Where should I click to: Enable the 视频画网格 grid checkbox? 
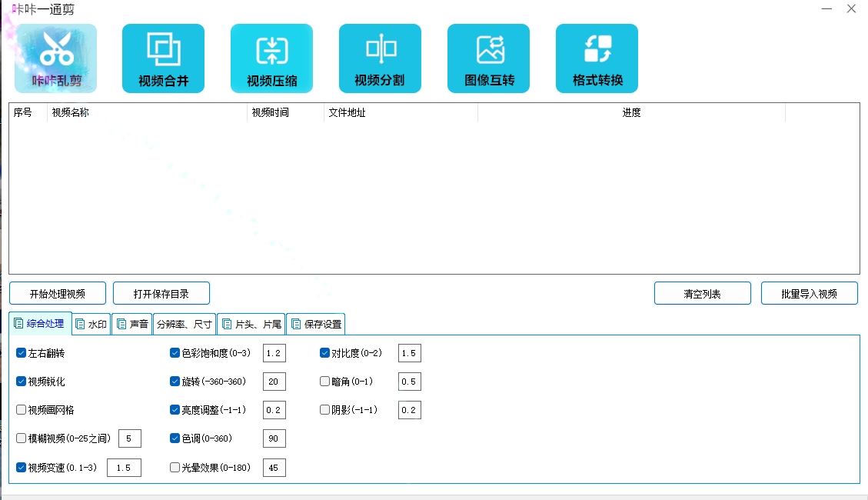22,410
